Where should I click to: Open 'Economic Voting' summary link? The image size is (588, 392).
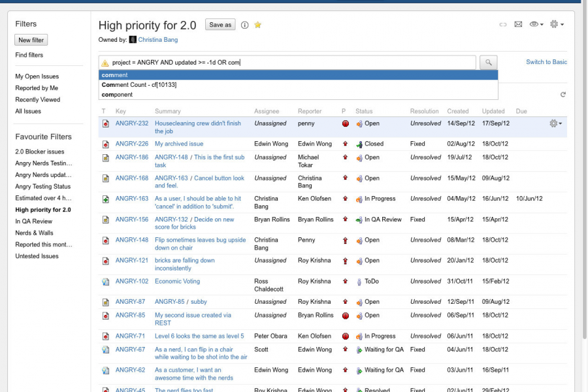click(x=177, y=282)
